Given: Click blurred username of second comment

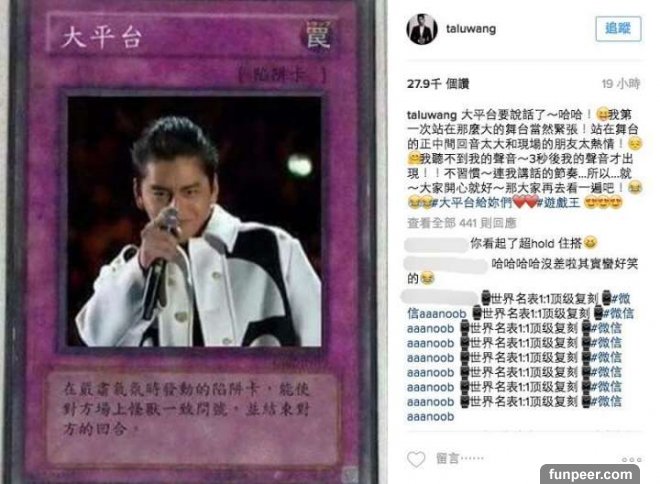Looking at the screenshot, I should tap(445, 264).
